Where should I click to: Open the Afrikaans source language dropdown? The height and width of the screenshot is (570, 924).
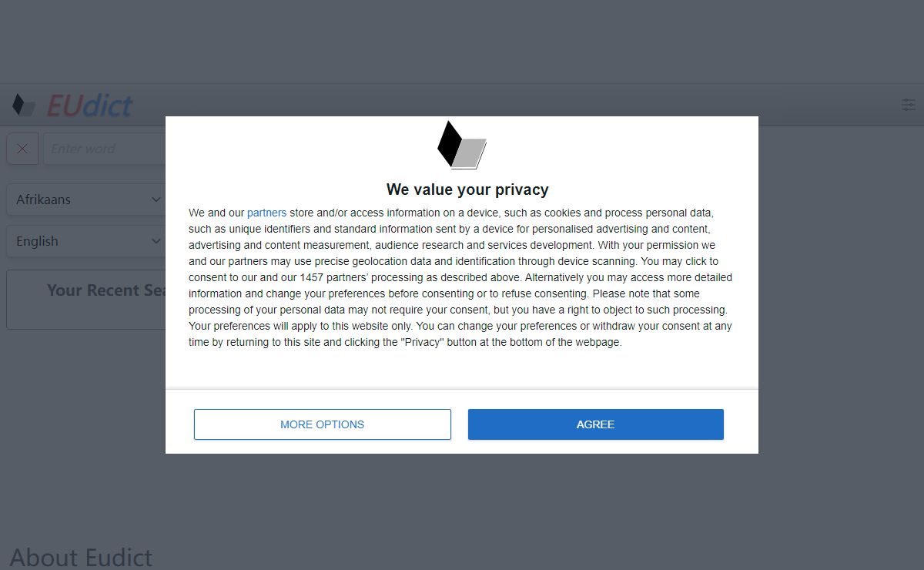pyautogui.click(x=86, y=199)
